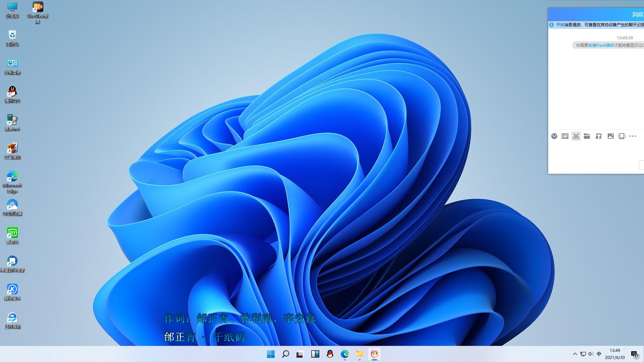The width and height of the screenshot is (644, 362).
Task: Open the Start menu
Action: (271, 354)
